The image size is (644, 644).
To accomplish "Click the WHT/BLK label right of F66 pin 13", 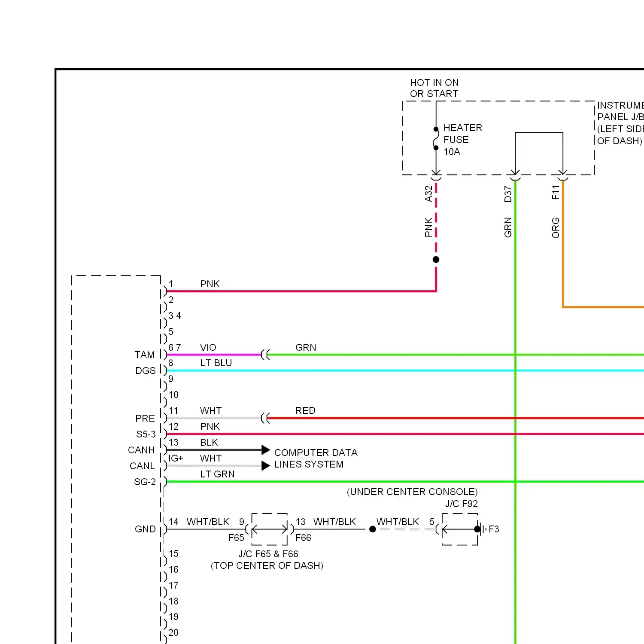I will tap(335, 522).
